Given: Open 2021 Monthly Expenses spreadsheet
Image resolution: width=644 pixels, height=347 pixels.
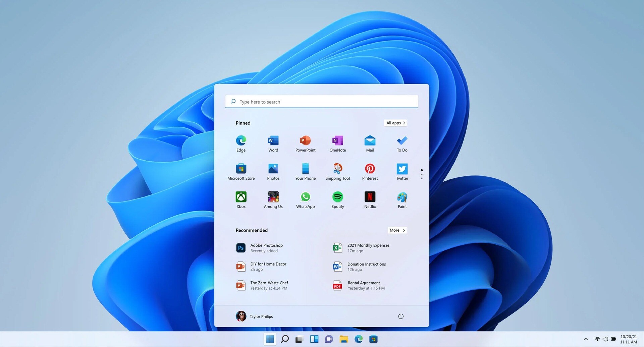Looking at the screenshot, I should [368, 248].
